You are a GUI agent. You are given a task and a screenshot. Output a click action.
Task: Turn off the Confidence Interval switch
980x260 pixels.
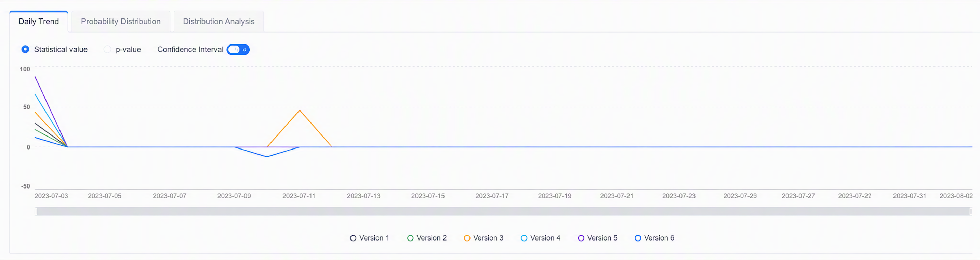[238, 50]
